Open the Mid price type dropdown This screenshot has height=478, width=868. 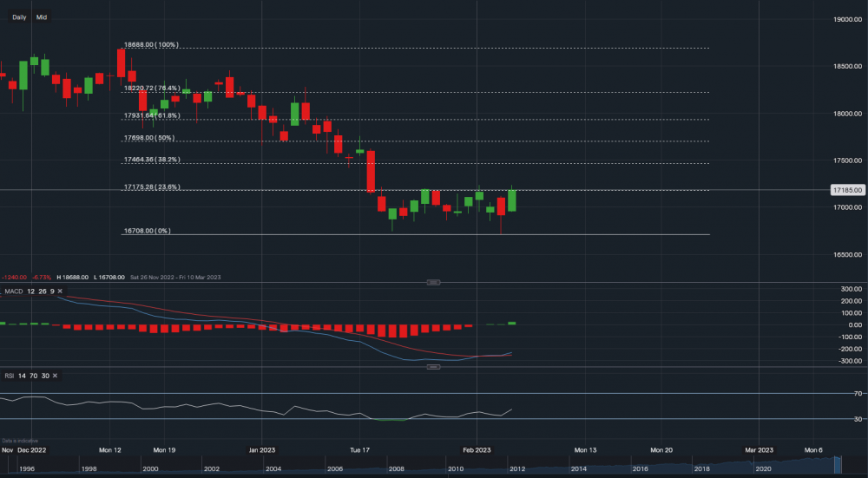click(x=41, y=16)
